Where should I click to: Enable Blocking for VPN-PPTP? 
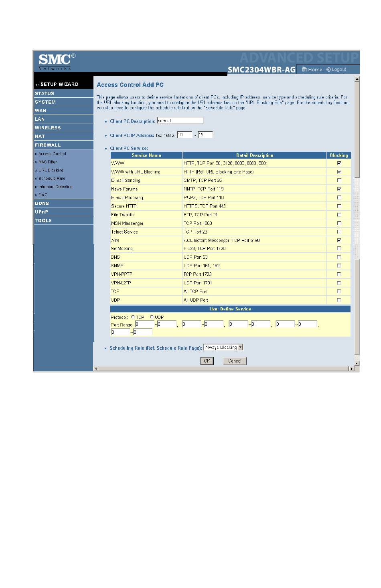coord(339,274)
